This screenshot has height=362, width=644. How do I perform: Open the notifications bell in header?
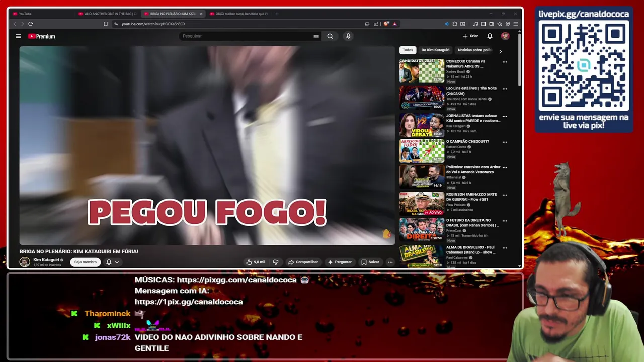pos(490,36)
